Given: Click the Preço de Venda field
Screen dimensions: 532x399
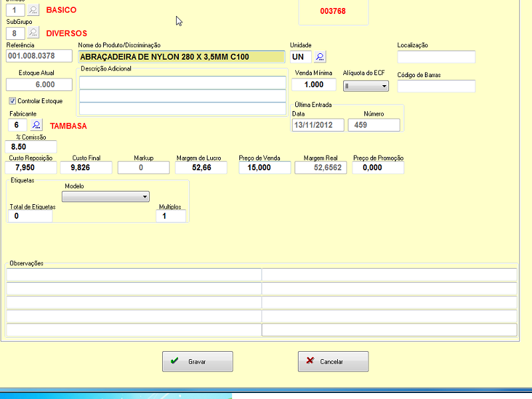Looking at the screenshot, I should pos(265,168).
